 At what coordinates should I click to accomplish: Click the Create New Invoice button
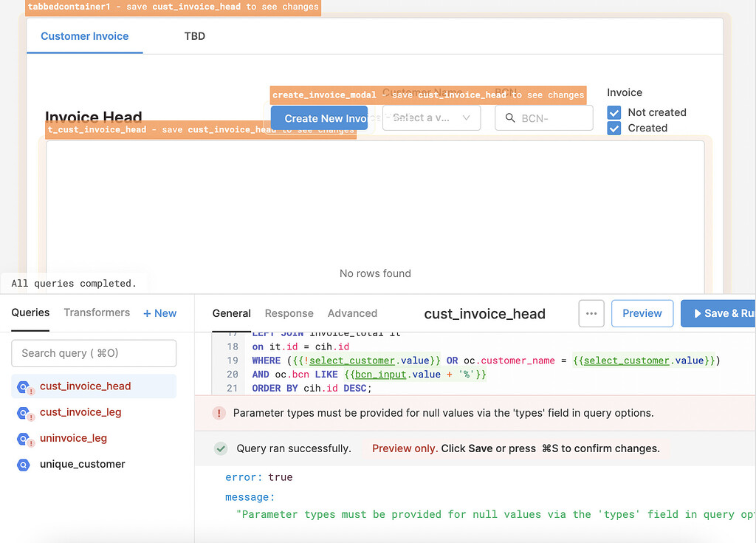tap(319, 117)
